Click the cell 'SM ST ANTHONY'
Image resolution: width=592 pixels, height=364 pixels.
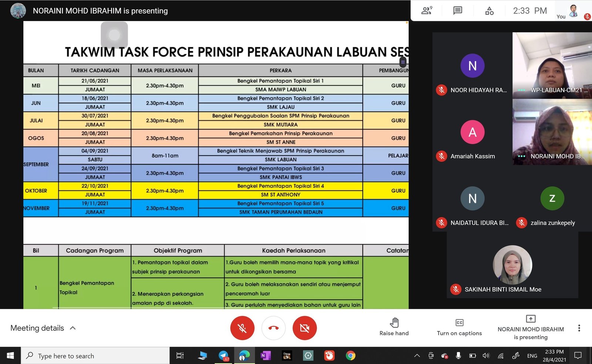pos(280,195)
